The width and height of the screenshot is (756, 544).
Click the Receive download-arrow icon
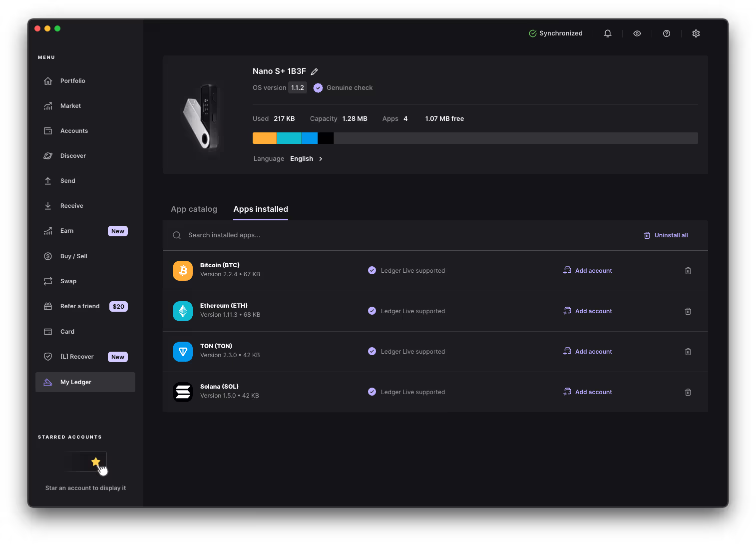[x=48, y=206]
